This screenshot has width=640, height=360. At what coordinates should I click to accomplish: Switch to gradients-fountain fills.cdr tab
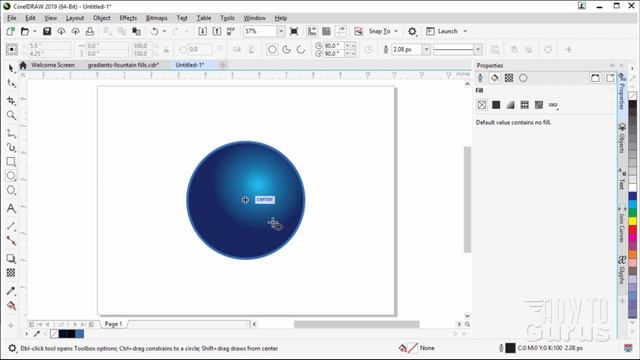[123, 65]
